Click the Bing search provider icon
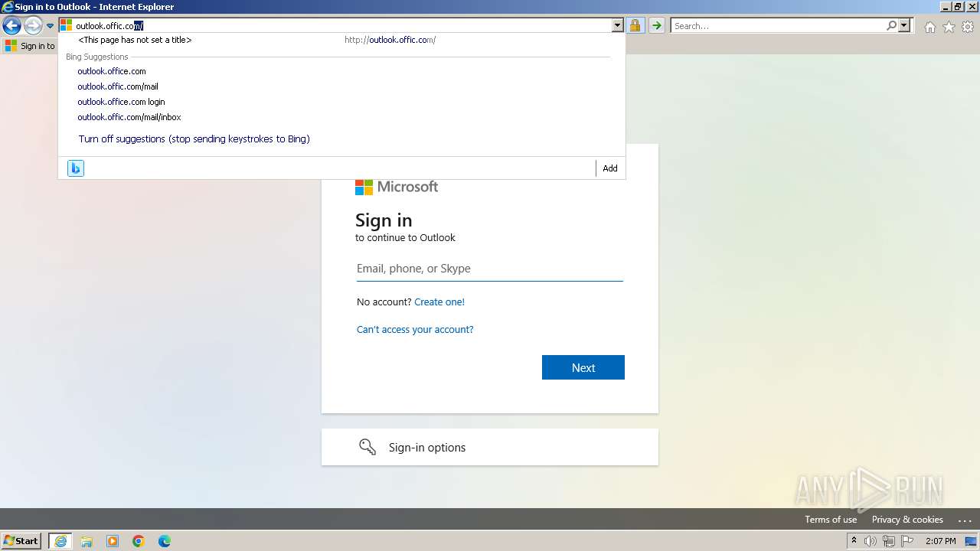Screen dimensions: 980x551 (76, 168)
